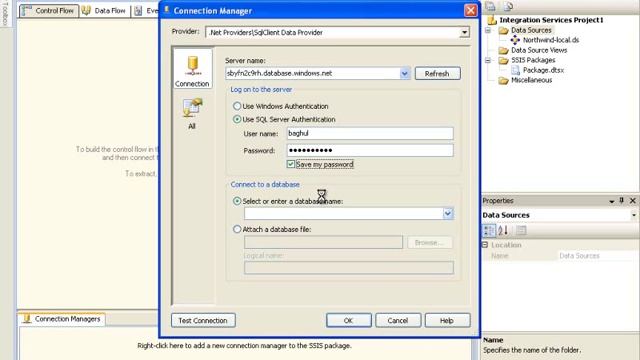Click the disabled Browse button
640x360 pixels.
click(430, 242)
